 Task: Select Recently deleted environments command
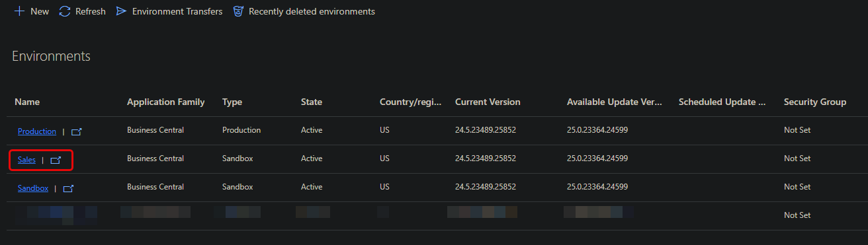tap(312, 11)
